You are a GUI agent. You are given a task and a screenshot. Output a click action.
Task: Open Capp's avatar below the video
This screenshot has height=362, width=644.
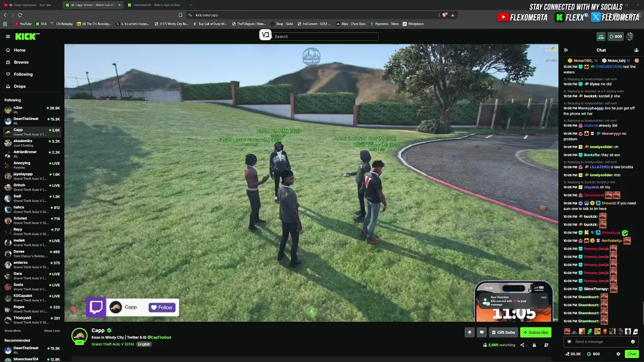79,336
